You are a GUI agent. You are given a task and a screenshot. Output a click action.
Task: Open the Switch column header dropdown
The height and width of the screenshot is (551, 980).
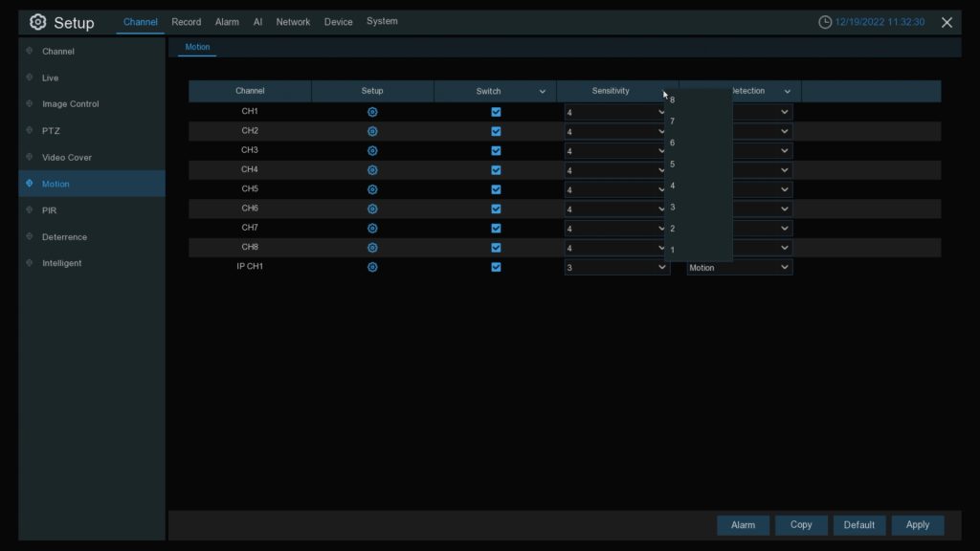click(542, 92)
